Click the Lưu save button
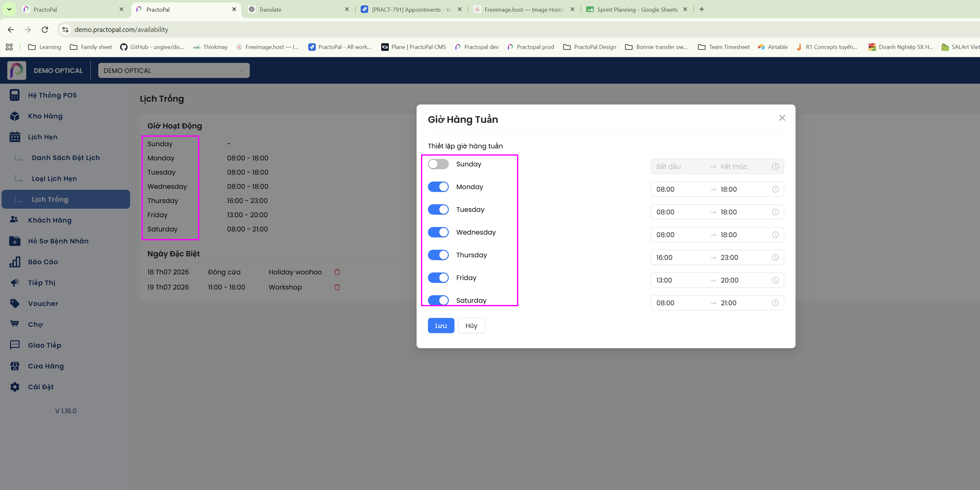980x490 pixels. pyautogui.click(x=441, y=326)
